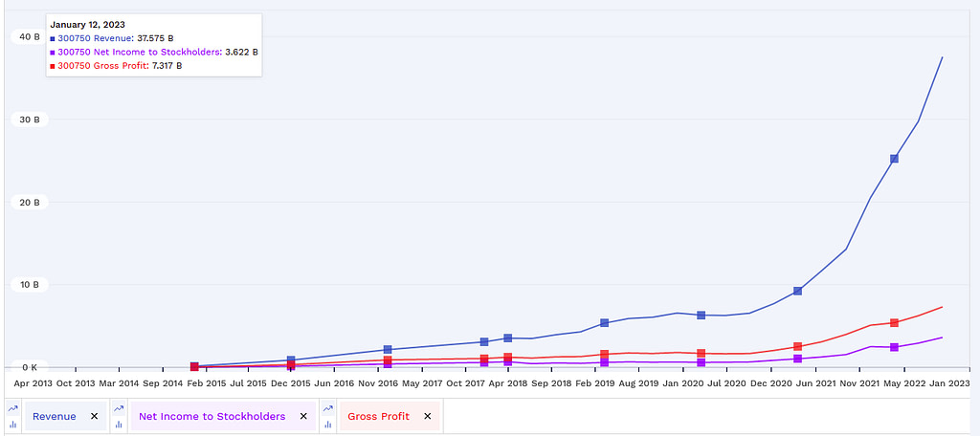Viewport: 980px width, 436px height.
Task: Click 300750 Gross Profit entry in tooltip
Action: coord(102,66)
